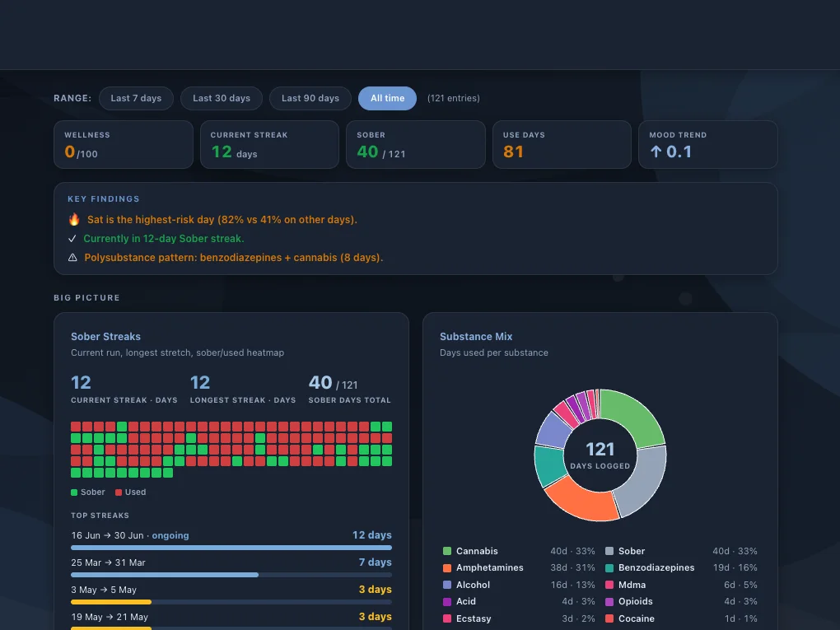Viewport: 840px width, 630px height.
Task: Click the Cannabis legend color swatch
Action: pos(447,551)
